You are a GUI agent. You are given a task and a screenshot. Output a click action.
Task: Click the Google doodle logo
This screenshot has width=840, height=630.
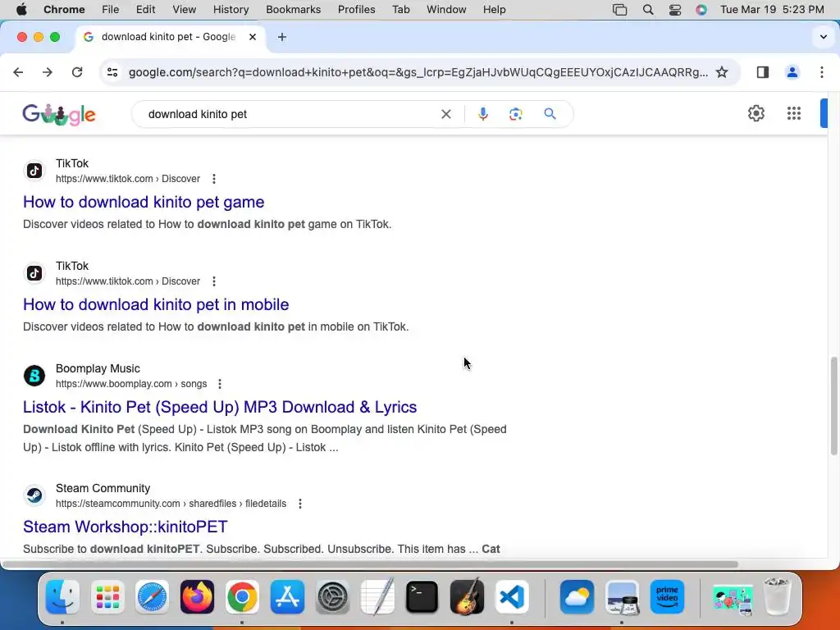point(59,113)
